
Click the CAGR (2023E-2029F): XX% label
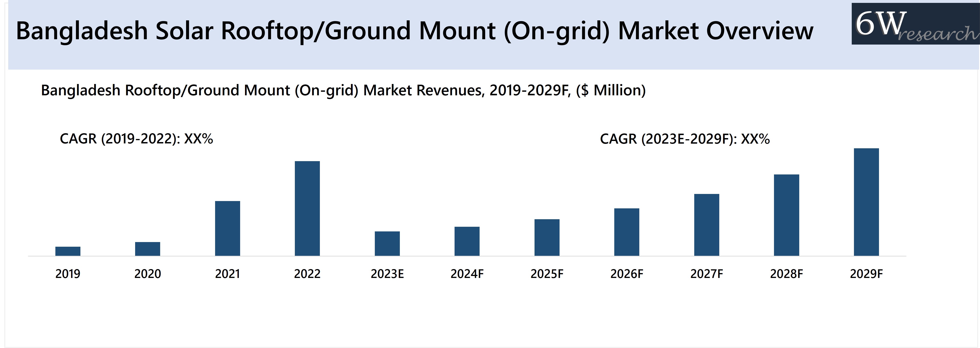(x=685, y=139)
